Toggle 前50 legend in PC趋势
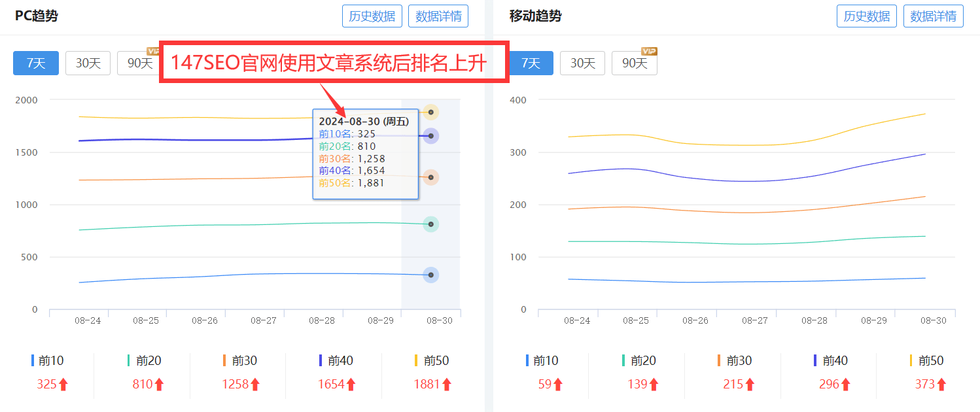 (432, 360)
